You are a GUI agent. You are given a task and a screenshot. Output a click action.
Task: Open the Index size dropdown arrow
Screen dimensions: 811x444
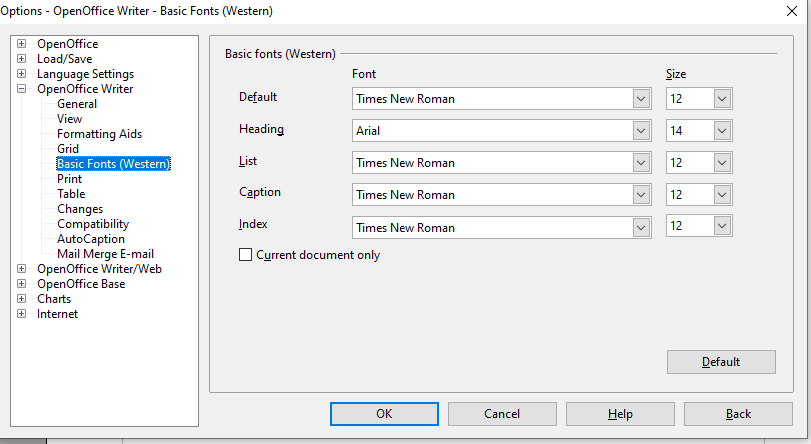[723, 226]
